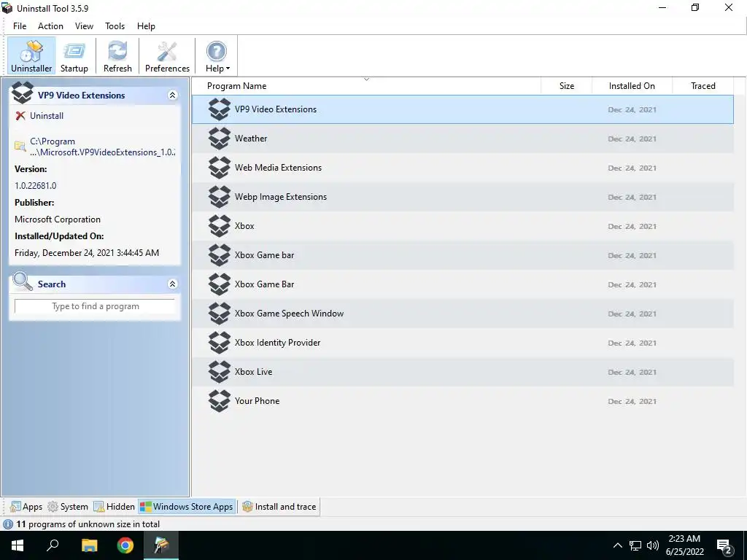This screenshot has width=747, height=560.
Task: Sort by Installed On column
Action: pyautogui.click(x=632, y=86)
